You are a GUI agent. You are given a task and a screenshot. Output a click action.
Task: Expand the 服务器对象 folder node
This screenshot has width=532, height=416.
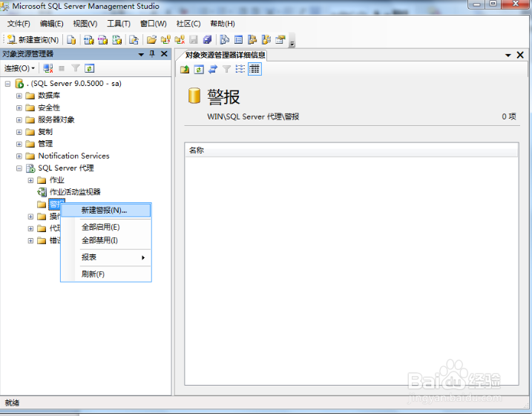[x=19, y=119]
